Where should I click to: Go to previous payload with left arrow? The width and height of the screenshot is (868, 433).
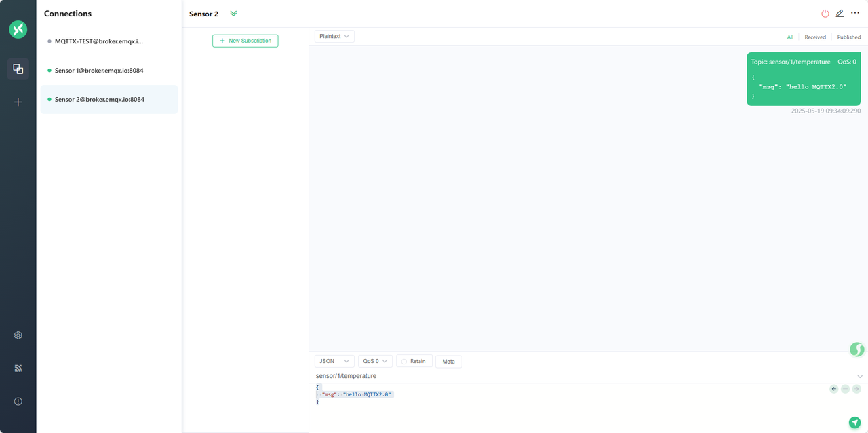pos(834,389)
